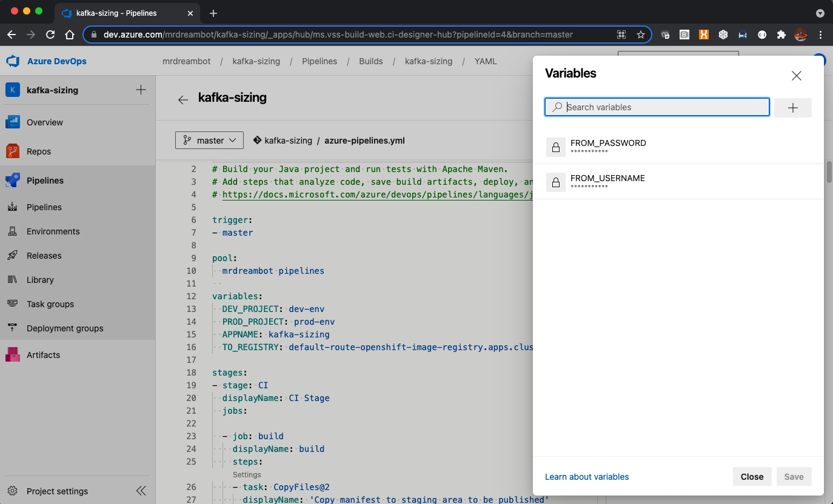Click 'mrdreambot pipelines' pool line in editor
Screen dimensions: 833x504
click(x=273, y=271)
